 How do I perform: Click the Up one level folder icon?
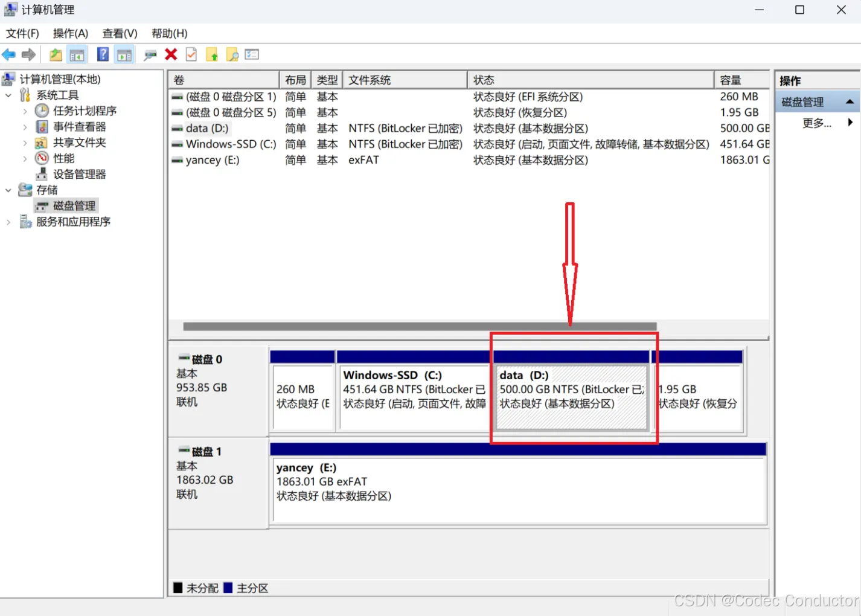(x=56, y=55)
